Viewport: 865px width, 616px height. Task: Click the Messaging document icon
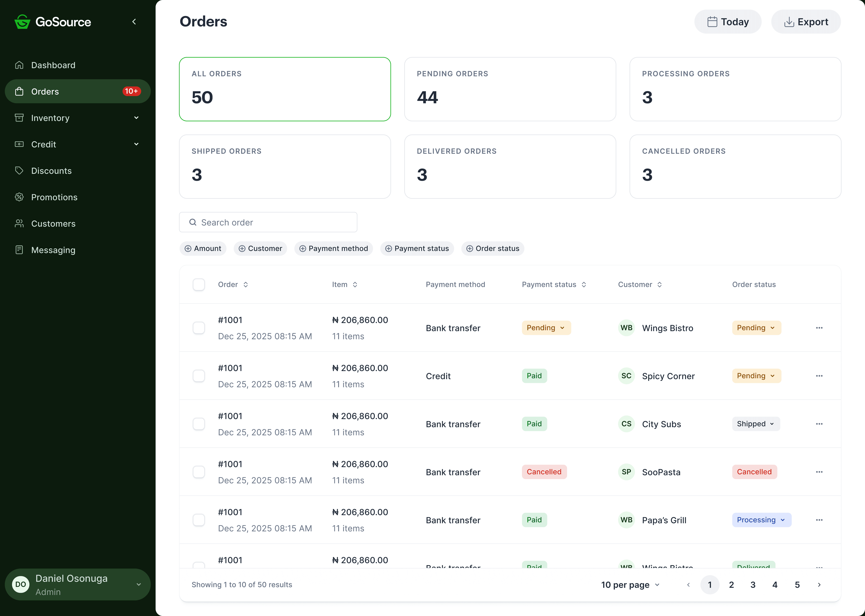(x=19, y=250)
